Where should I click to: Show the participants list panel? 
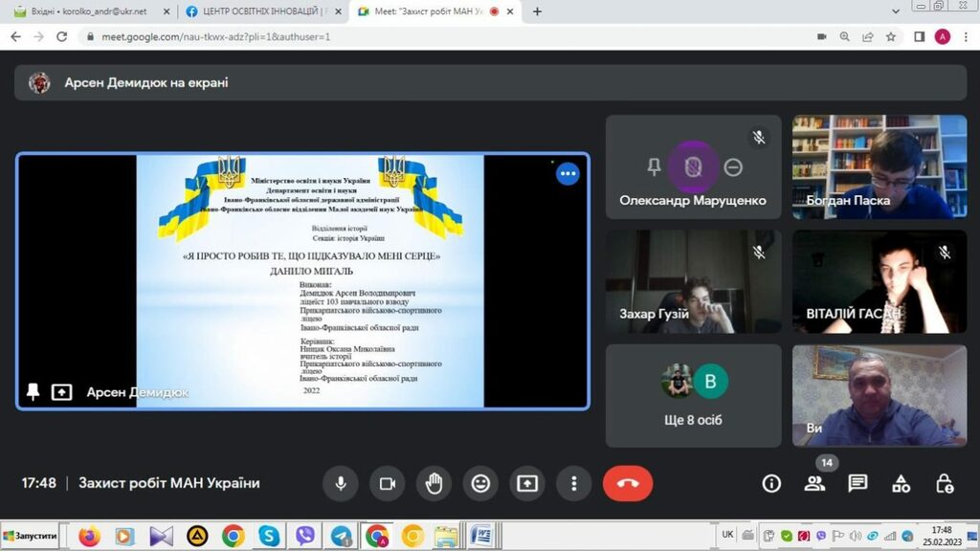click(814, 483)
